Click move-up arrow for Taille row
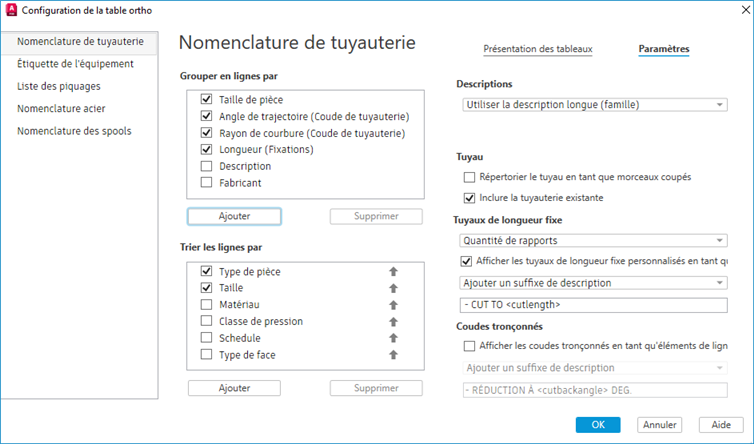 tap(393, 288)
